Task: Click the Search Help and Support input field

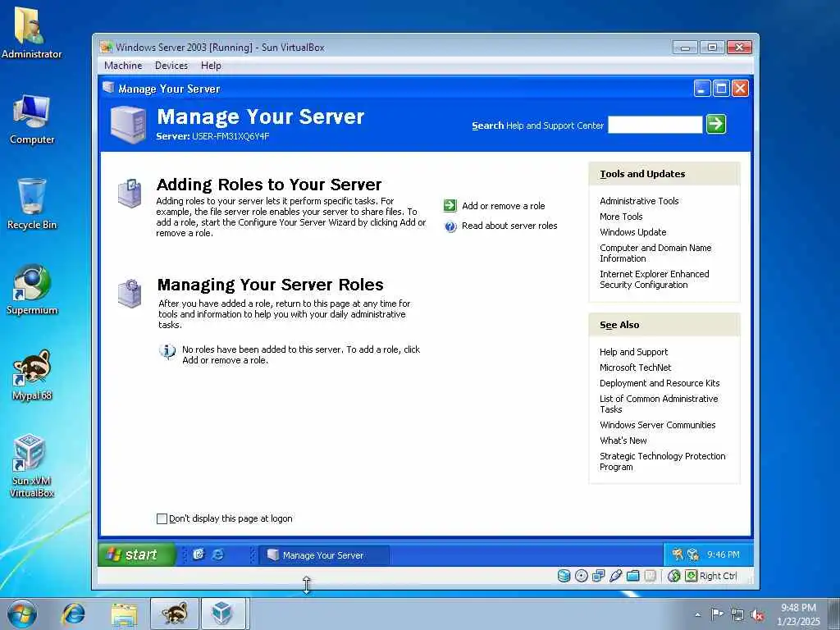Action: click(655, 125)
